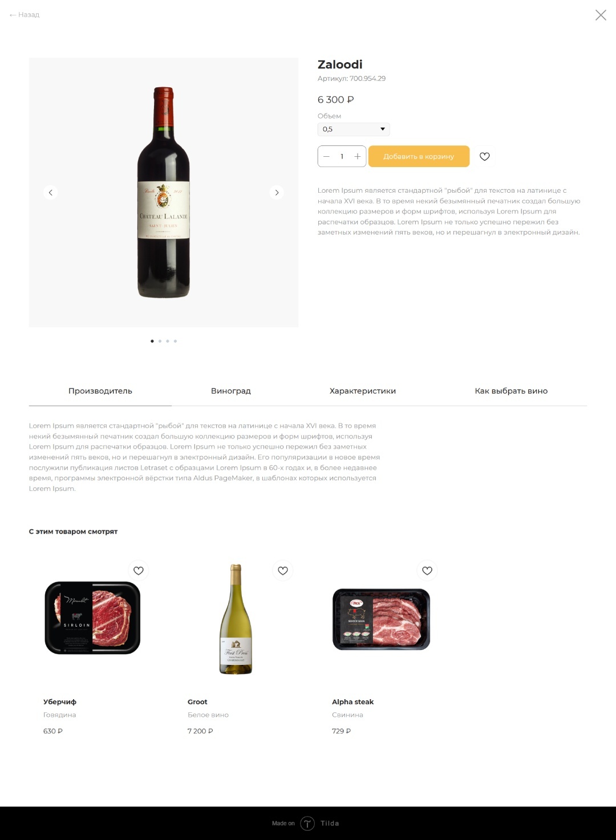
Task: Increase quantity with the plus icon
Action: point(357,156)
